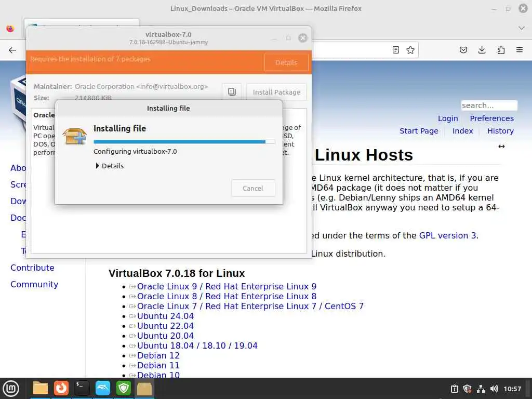
Task: Click the page width toggle arrows icon
Action: 501,146
